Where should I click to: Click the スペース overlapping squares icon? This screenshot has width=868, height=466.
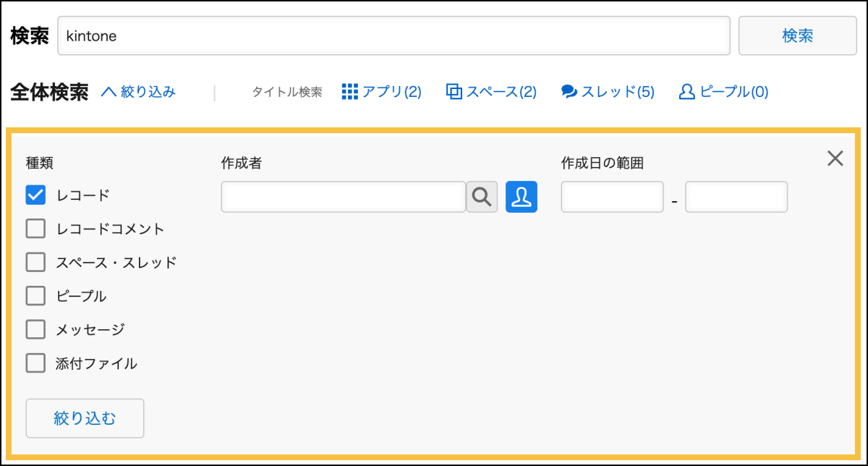[x=454, y=92]
